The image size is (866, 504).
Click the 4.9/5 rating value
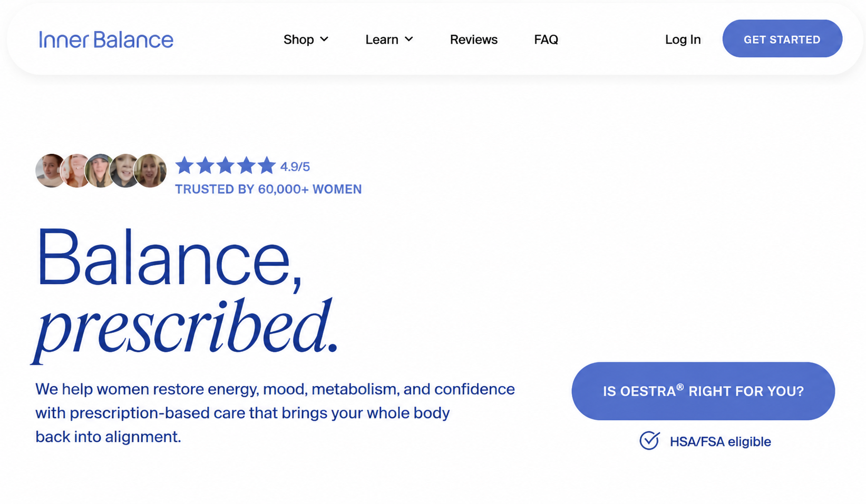click(295, 166)
